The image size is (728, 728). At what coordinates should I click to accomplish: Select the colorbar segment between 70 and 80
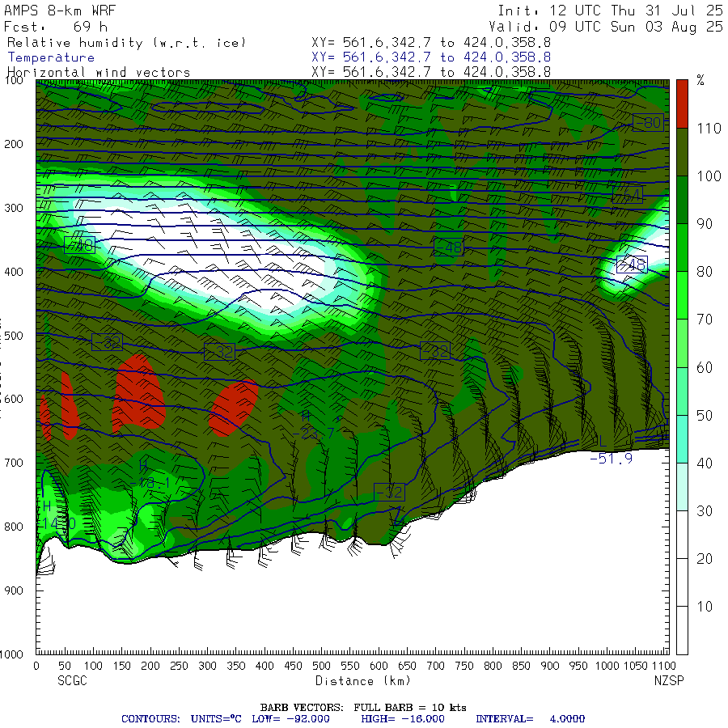682,295
